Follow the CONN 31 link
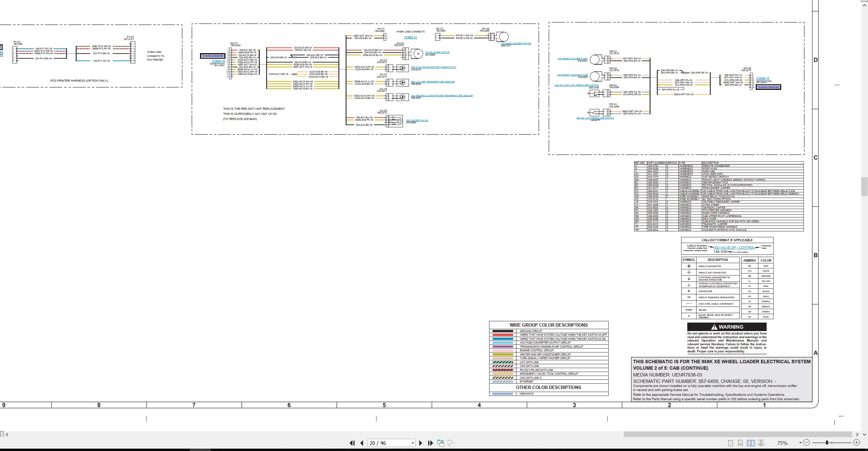The height and width of the screenshot is (451, 868). (x=410, y=38)
